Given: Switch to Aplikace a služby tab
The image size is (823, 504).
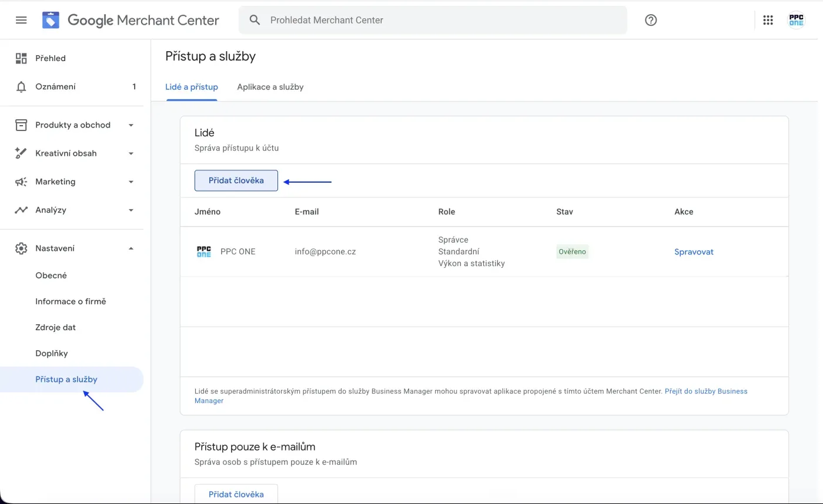Looking at the screenshot, I should coord(270,87).
